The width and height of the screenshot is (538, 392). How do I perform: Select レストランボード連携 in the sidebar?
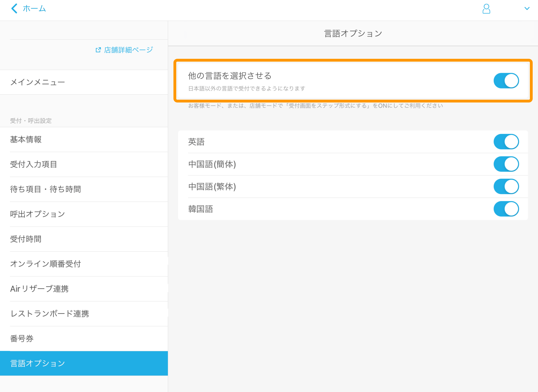[50, 314]
